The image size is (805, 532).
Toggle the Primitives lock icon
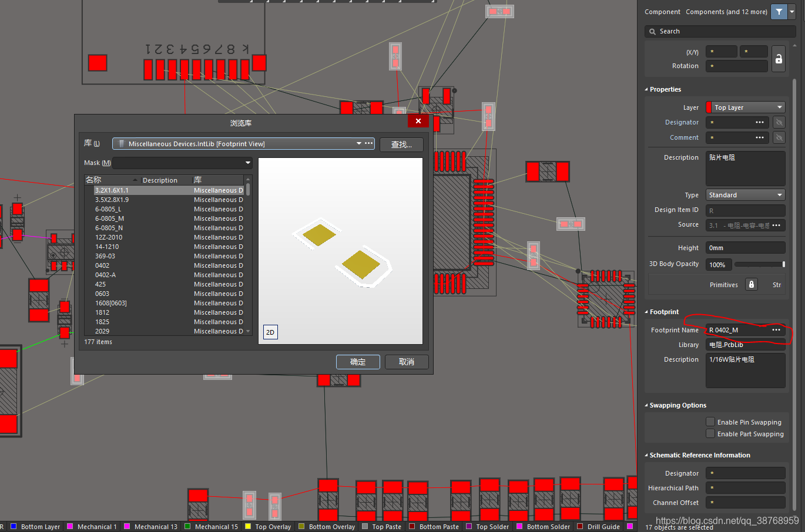(751, 284)
